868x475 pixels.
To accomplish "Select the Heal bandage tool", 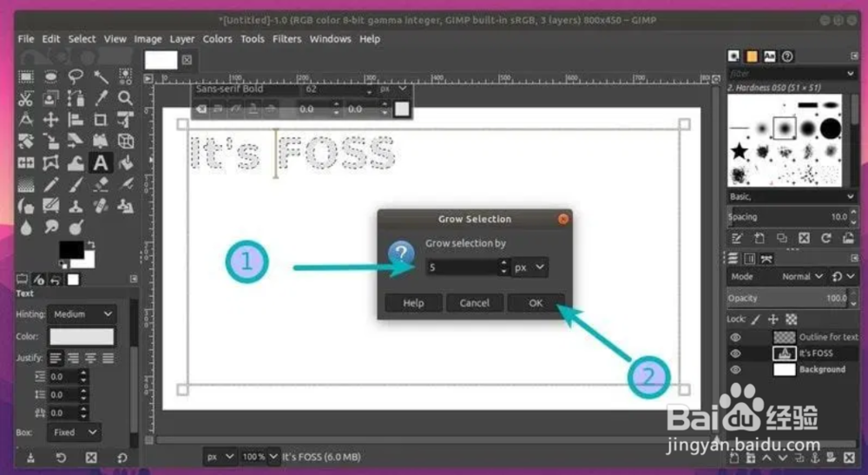I will click(101, 207).
